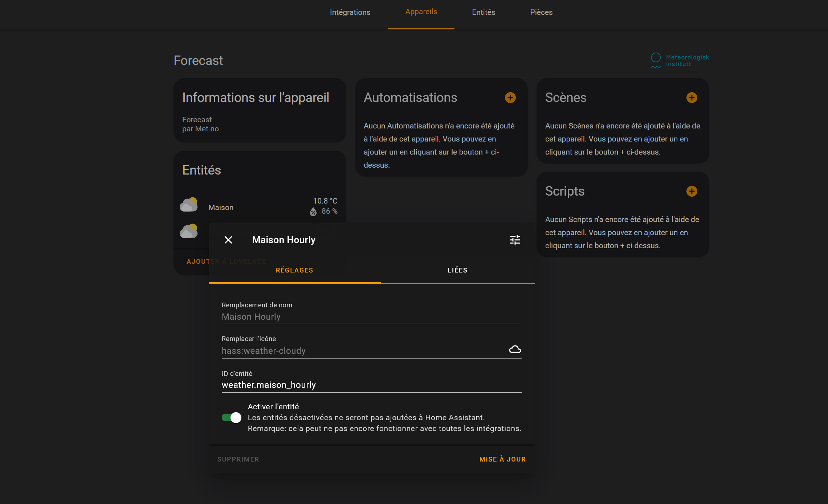Image resolution: width=828 pixels, height=504 pixels.
Task: Click AJOUTER À LOVELACE button
Action: click(226, 262)
